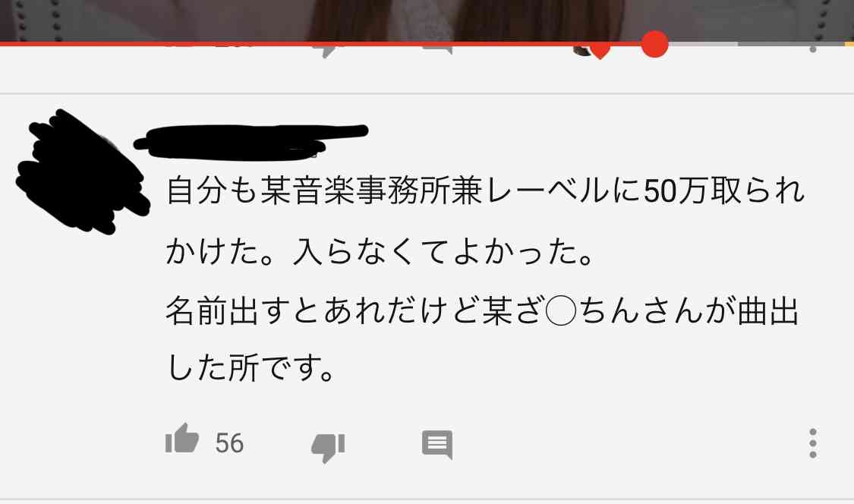
Task: Select the comment line starting 名前出すとあれだけど
Action: pos(482,311)
